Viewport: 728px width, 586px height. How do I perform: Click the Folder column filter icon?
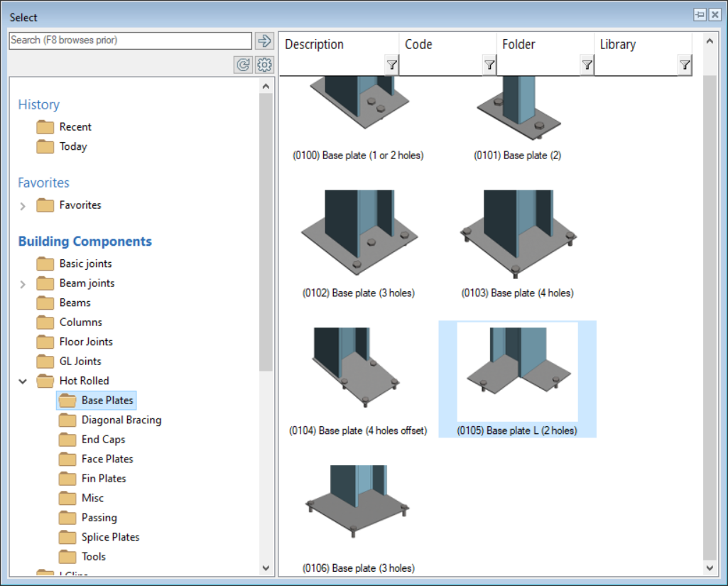pyautogui.click(x=587, y=65)
